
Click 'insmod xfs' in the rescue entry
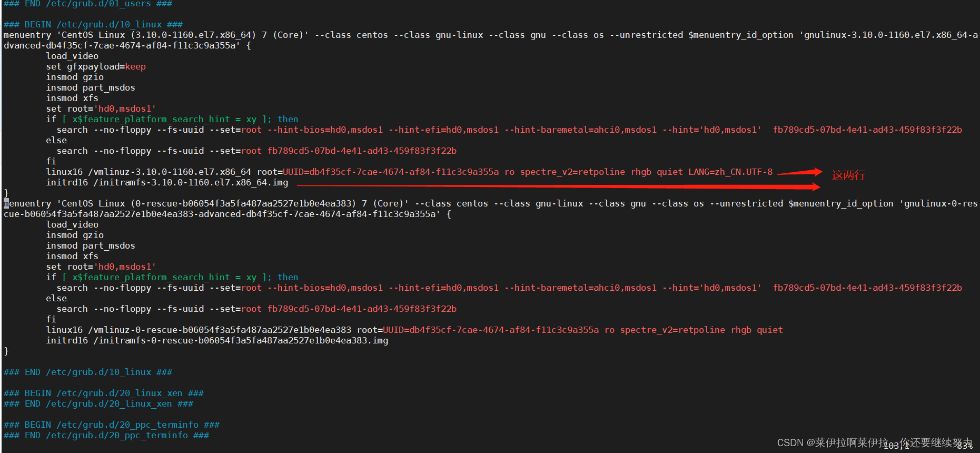(72, 256)
